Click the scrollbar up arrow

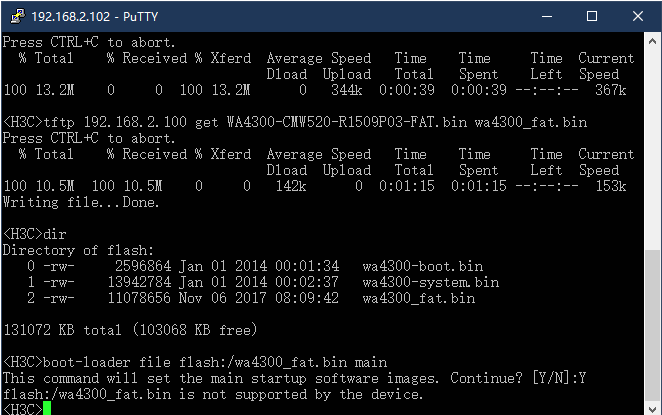(652, 41)
